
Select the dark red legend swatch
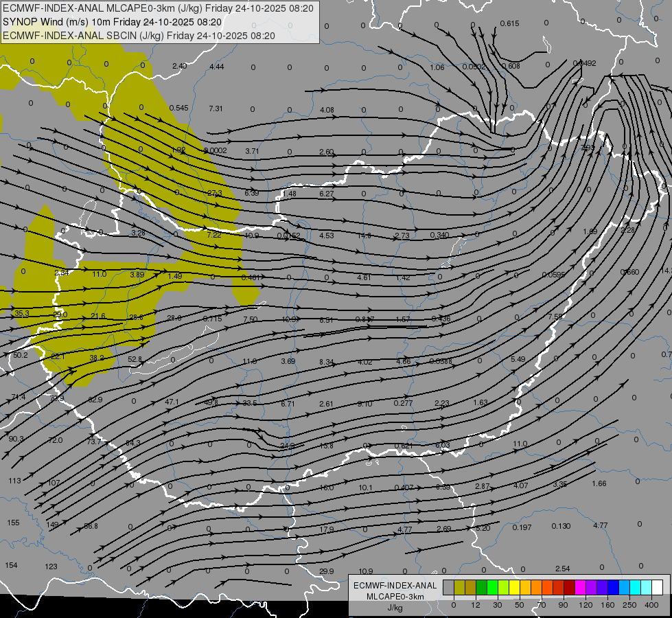pos(569,588)
